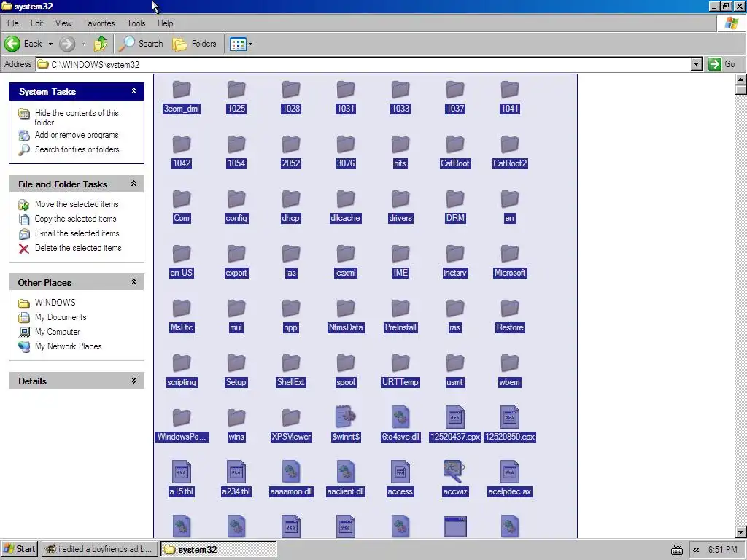Click the Start button

coord(20,549)
